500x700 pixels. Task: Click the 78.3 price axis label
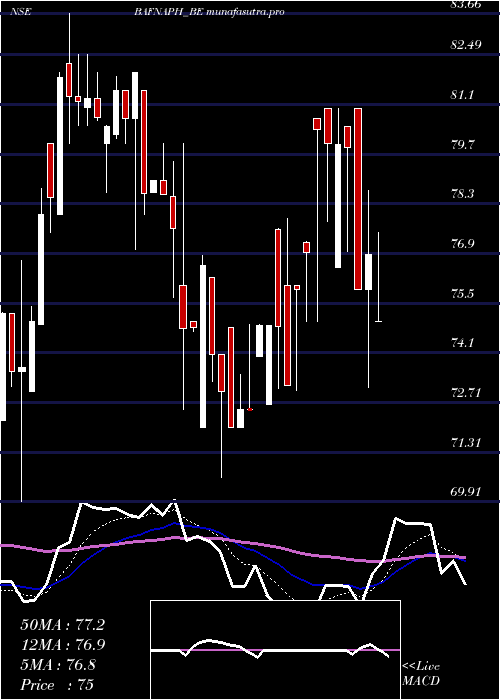(463, 194)
